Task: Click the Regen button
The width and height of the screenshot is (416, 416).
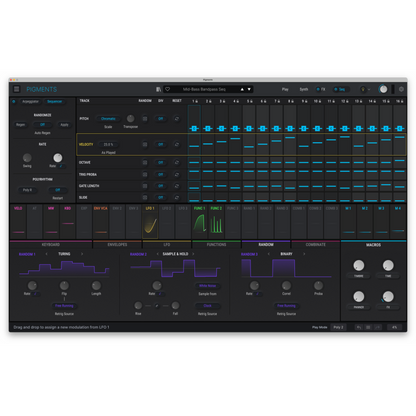Action: point(21,125)
